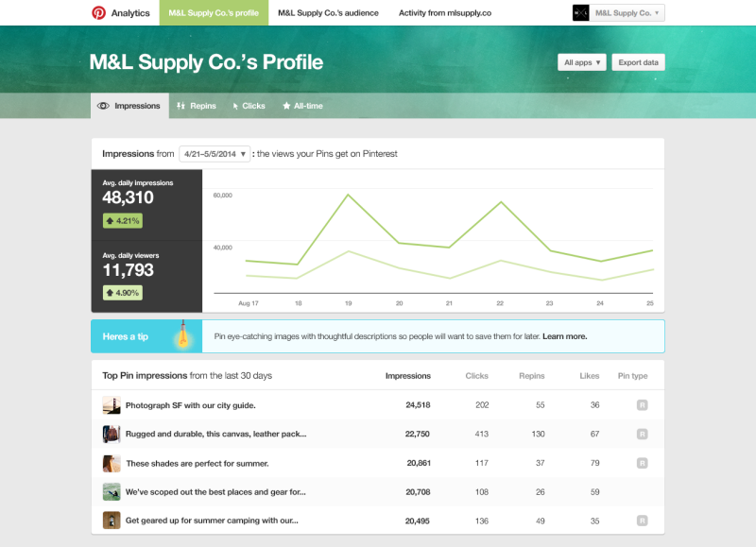
Task: Open Activity from mlsupply.co tab
Action: pos(445,13)
